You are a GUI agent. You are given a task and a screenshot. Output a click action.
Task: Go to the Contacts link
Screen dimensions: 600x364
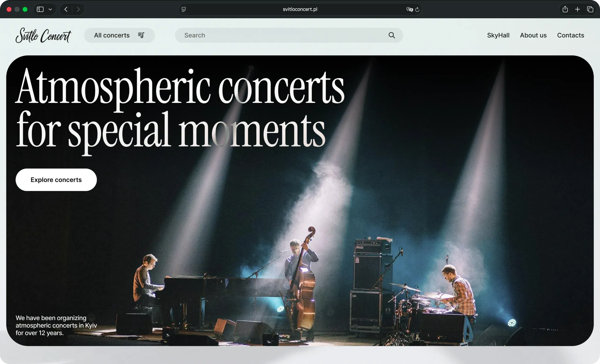point(570,35)
